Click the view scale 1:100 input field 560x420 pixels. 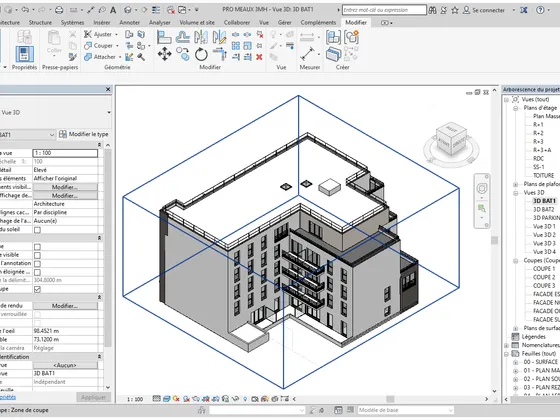pos(65,153)
